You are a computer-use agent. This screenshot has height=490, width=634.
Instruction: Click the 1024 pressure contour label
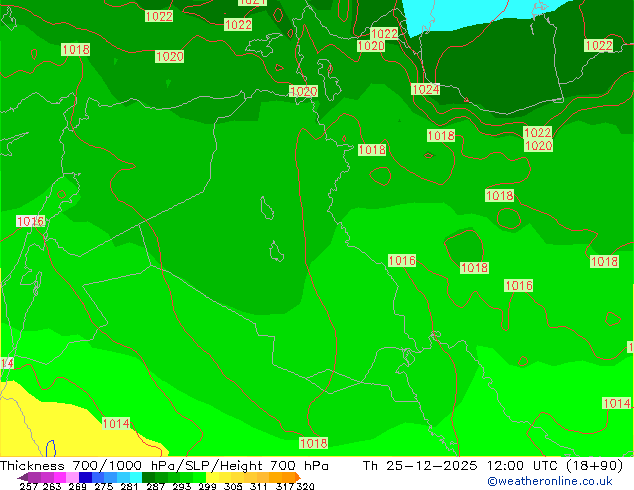[425, 89]
